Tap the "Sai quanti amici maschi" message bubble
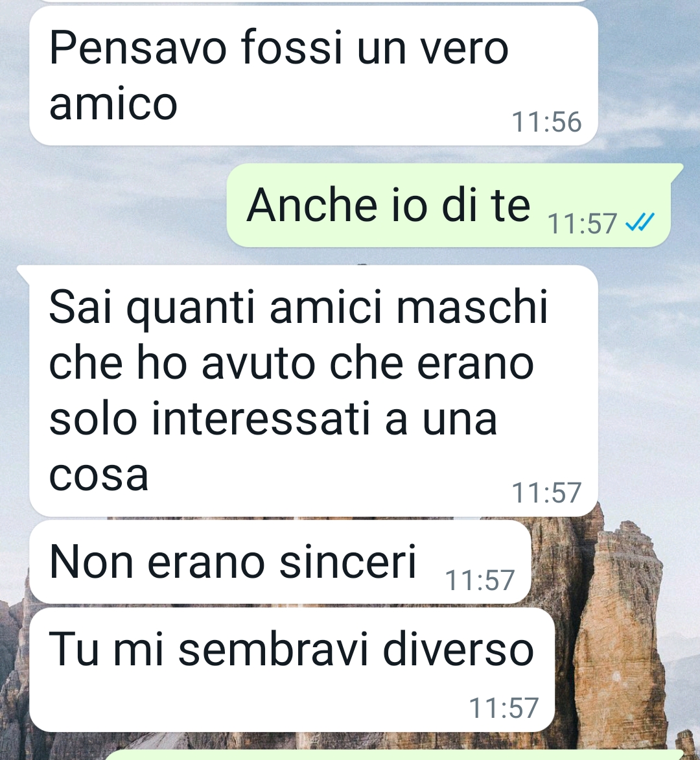 314,391
